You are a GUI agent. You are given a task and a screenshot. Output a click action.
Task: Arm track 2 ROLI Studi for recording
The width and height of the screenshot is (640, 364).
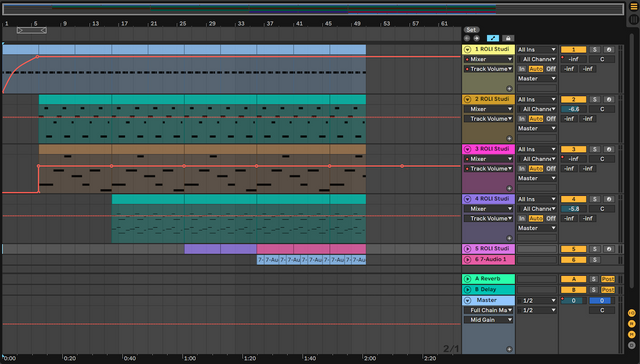pyautogui.click(x=609, y=99)
